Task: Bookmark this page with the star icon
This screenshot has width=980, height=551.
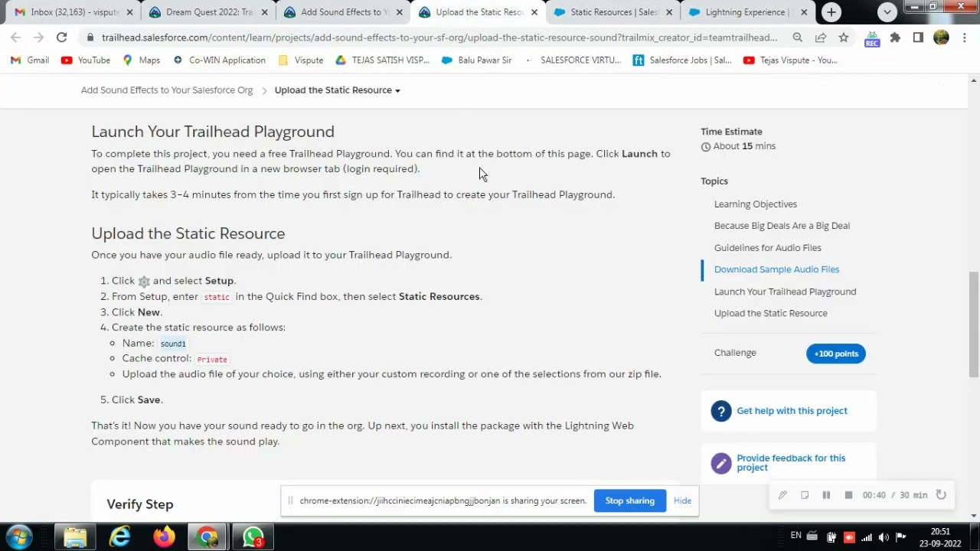Action: [x=843, y=37]
